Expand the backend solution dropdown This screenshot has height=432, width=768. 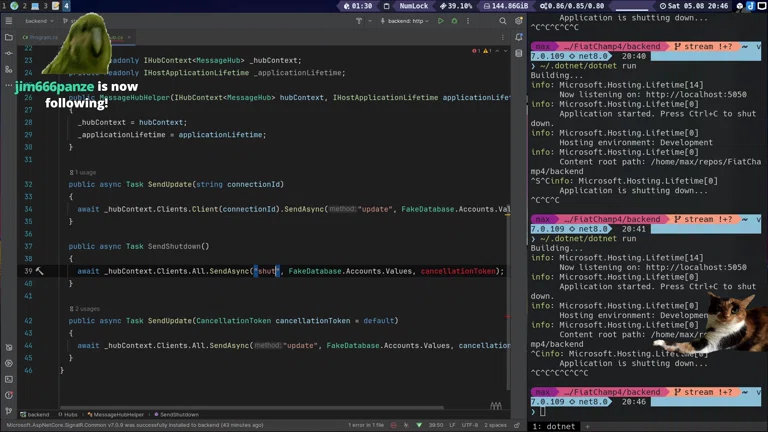coord(39,20)
